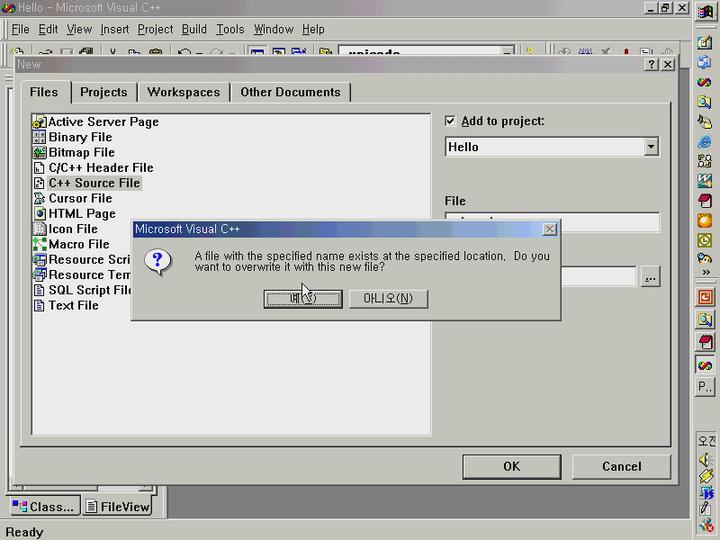This screenshot has width=720, height=540.
Task: Open the Hello project dropdown
Action: tap(651, 147)
